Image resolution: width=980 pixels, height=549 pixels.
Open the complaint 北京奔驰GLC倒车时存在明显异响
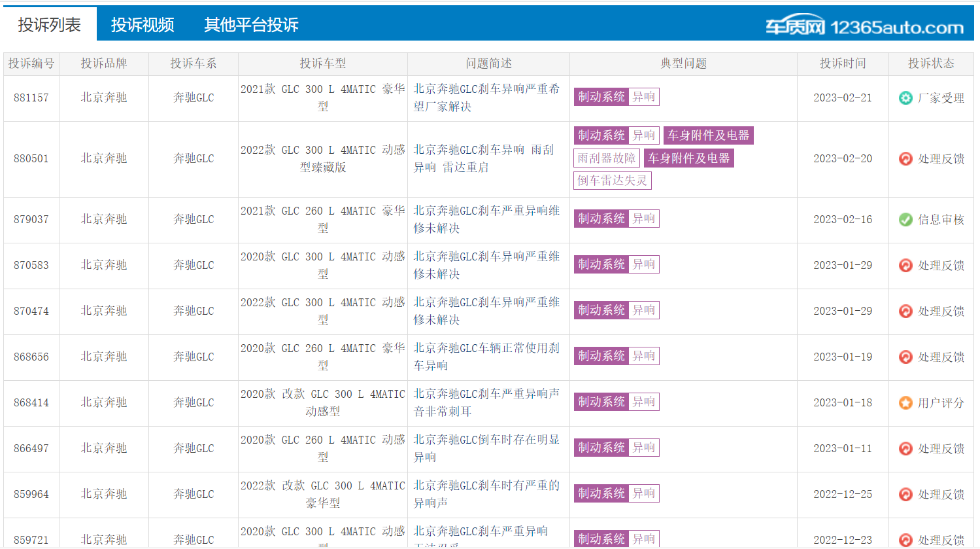pyautogui.click(x=486, y=448)
